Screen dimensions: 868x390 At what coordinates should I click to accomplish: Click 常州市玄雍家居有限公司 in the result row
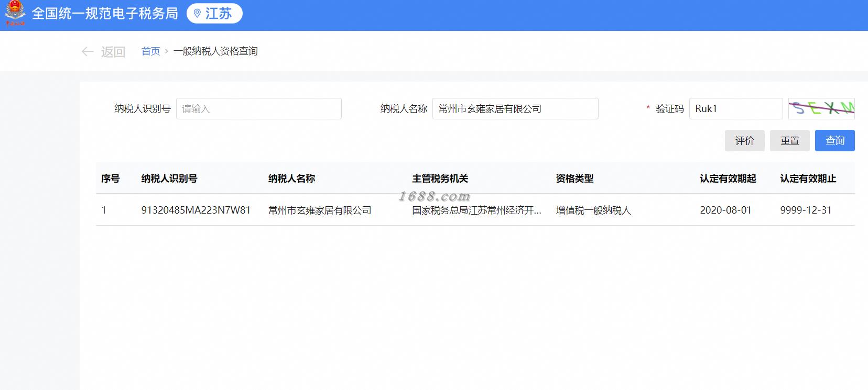[320, 210]
